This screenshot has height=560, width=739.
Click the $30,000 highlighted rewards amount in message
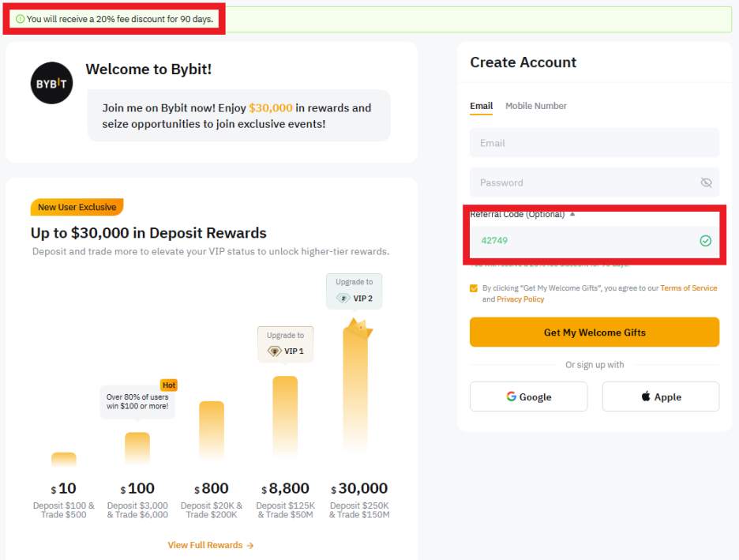click(x=271, y=108)
